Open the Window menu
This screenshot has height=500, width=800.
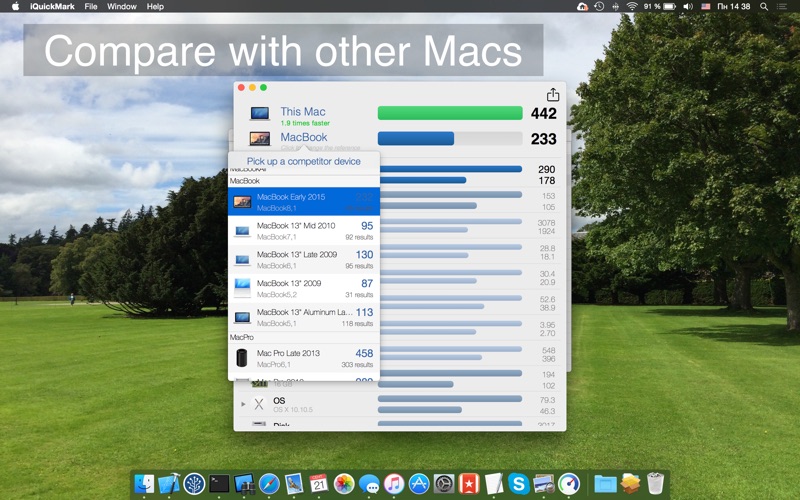121,7
